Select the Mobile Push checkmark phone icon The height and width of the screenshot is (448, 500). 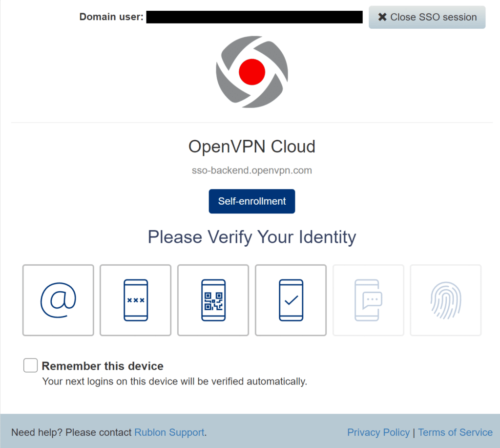tap(291, 300)
